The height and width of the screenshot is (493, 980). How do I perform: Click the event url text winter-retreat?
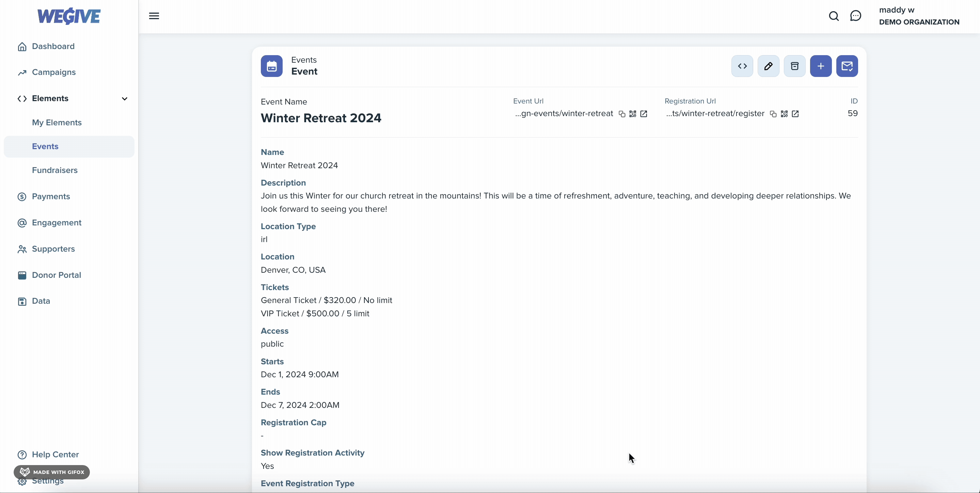coord(564,114)
